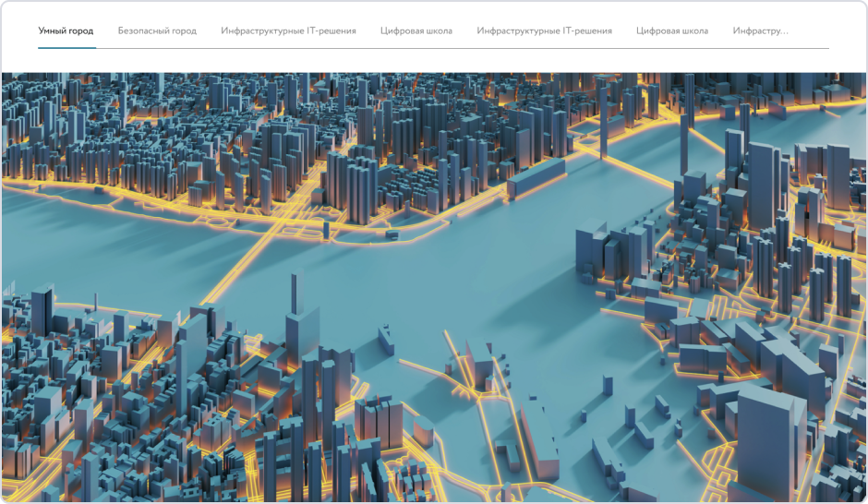Click the truncated Инфрастру… tab
The width and height of the screenshot is (868, 504).
coord(760,30)
